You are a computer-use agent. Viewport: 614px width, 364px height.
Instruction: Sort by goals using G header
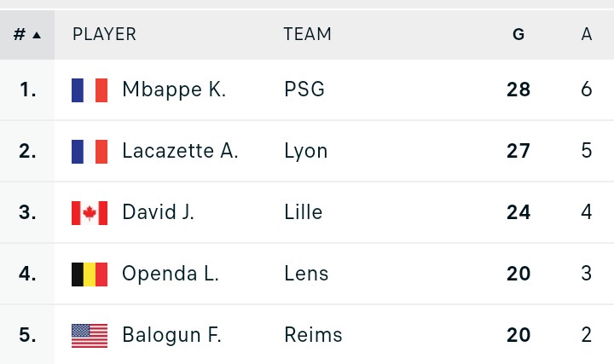[x=518, y=34]
